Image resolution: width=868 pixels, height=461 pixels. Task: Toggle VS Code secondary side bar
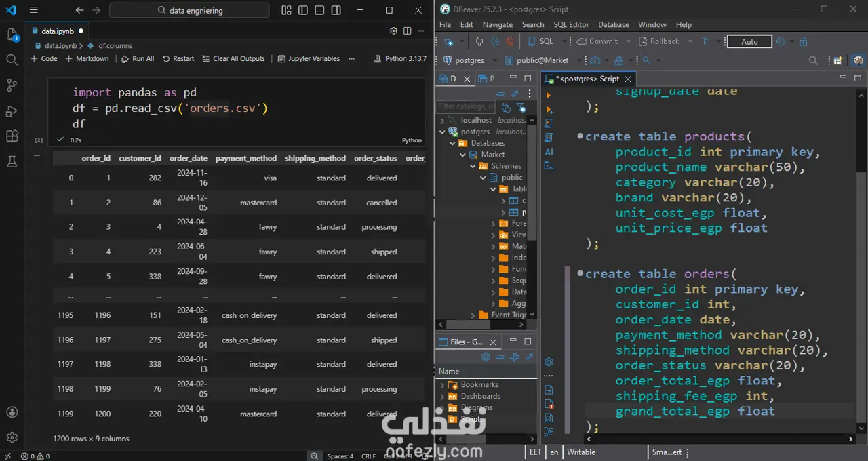337,10
